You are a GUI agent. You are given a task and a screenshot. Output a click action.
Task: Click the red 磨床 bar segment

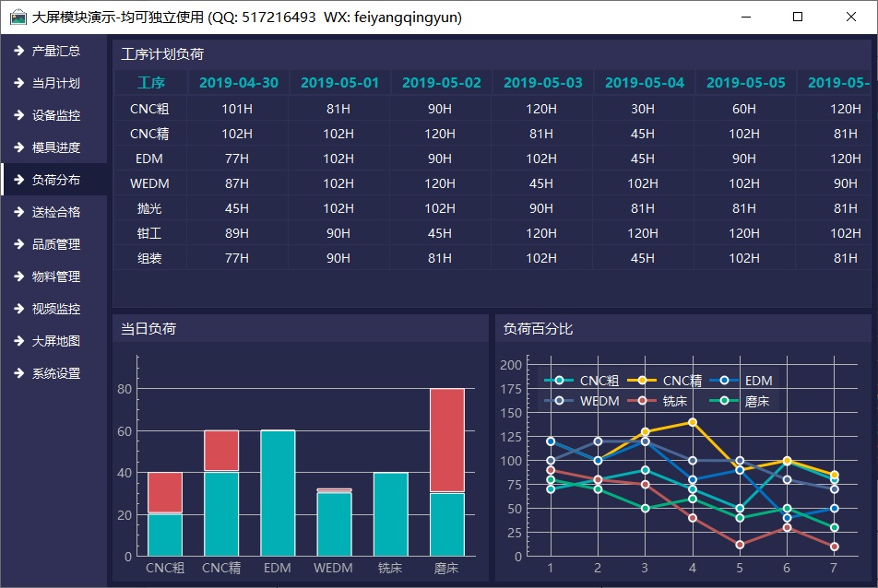point(447,440)
